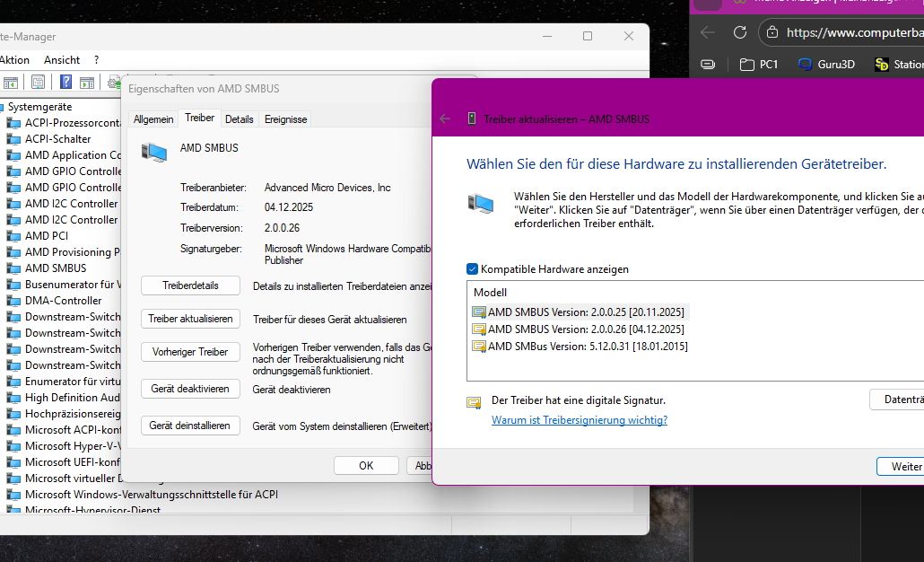Open the Station bookmark with SD icon
Viewport: 924px width, 562px height.
(x=898, y=65)
